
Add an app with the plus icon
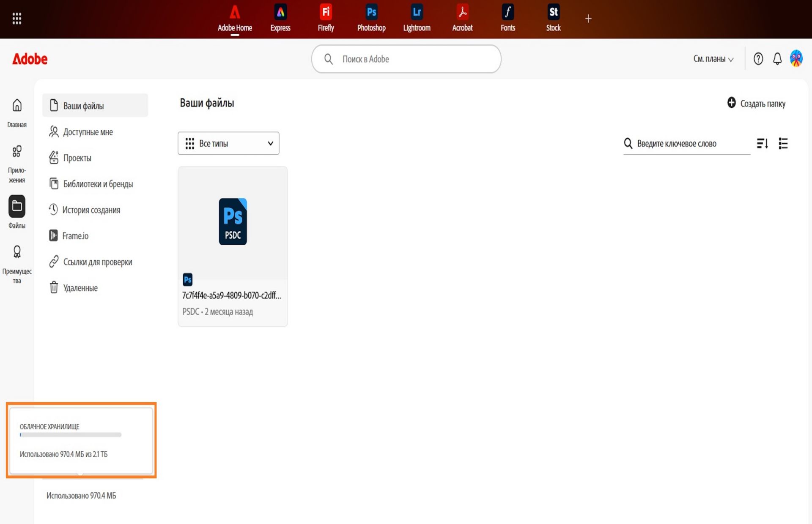click(588, 19)
